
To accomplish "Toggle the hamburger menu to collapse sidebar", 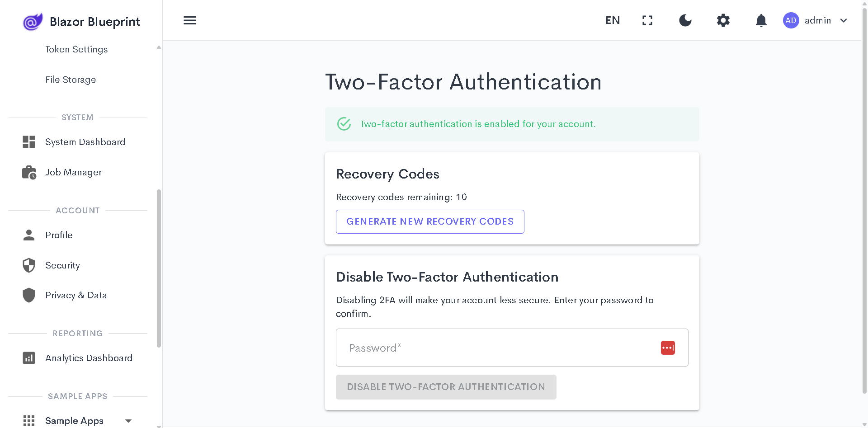I will coord(190,20).
